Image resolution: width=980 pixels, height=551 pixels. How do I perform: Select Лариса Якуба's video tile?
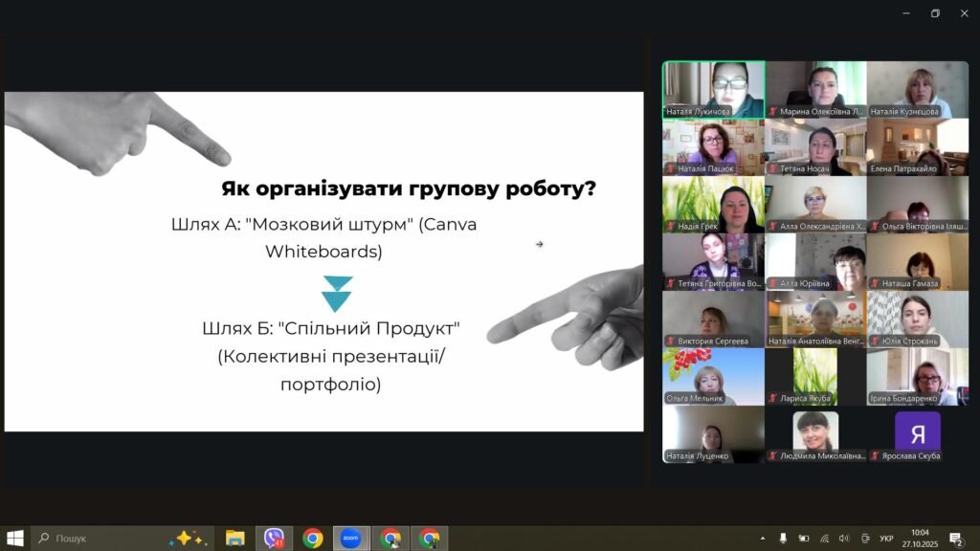coord(815,376)
